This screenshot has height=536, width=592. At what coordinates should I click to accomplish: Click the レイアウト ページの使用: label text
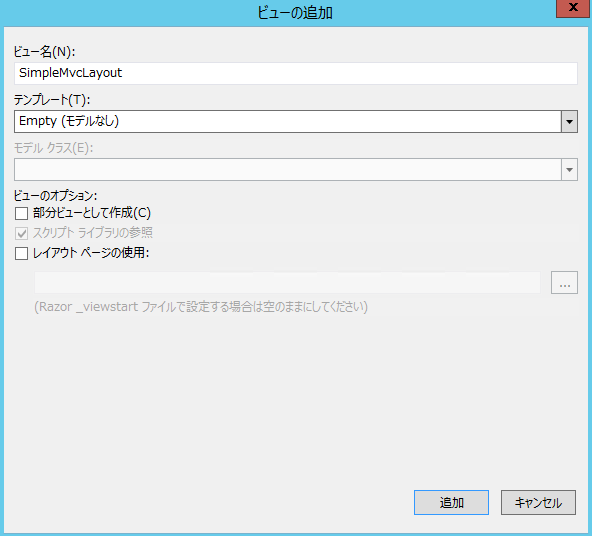[91, 253]
